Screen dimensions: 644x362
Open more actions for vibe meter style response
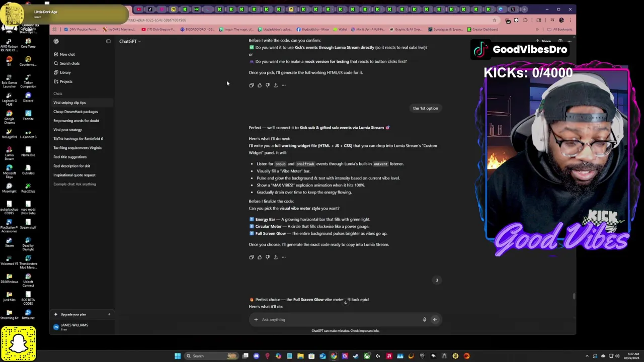[x=284, y=257]
